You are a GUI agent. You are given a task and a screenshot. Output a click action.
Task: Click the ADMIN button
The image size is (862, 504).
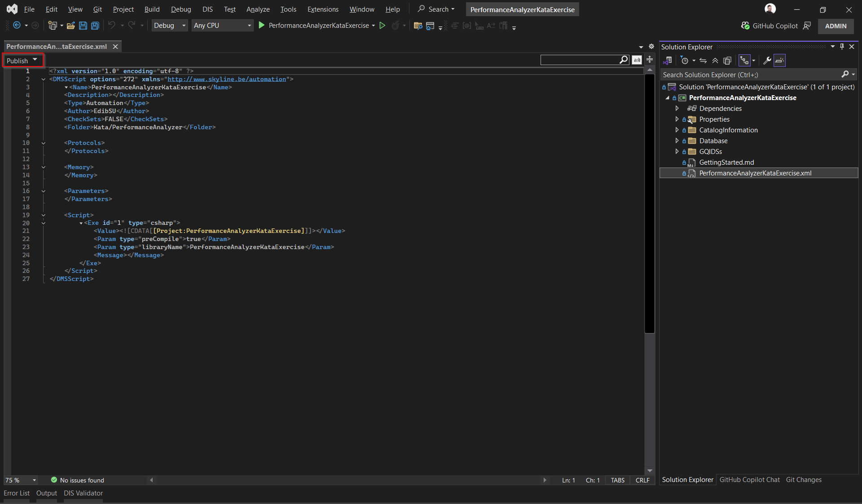836,26
